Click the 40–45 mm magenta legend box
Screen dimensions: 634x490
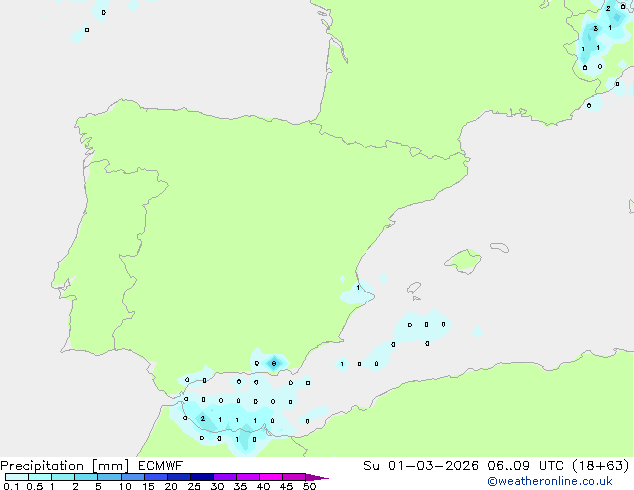click(271, 477)
